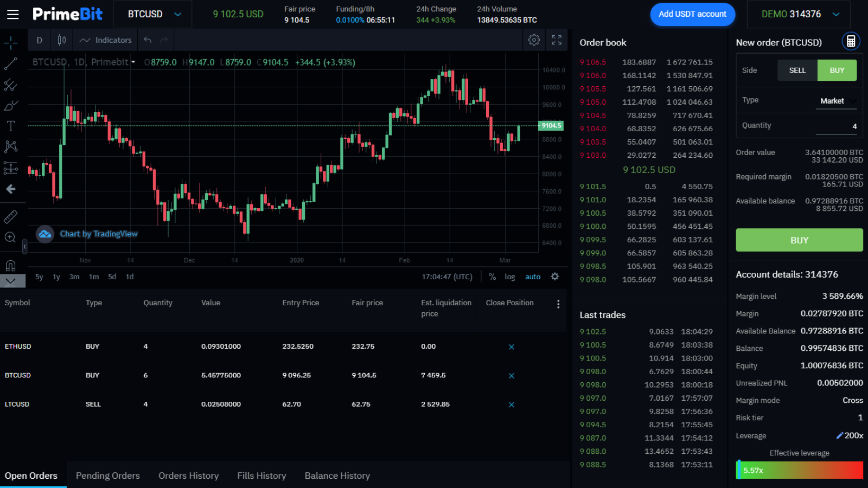The height and width of the screenshot is (488, 868).
Task: Enter fullscreen chart mode
Action: tap(557, 40)
